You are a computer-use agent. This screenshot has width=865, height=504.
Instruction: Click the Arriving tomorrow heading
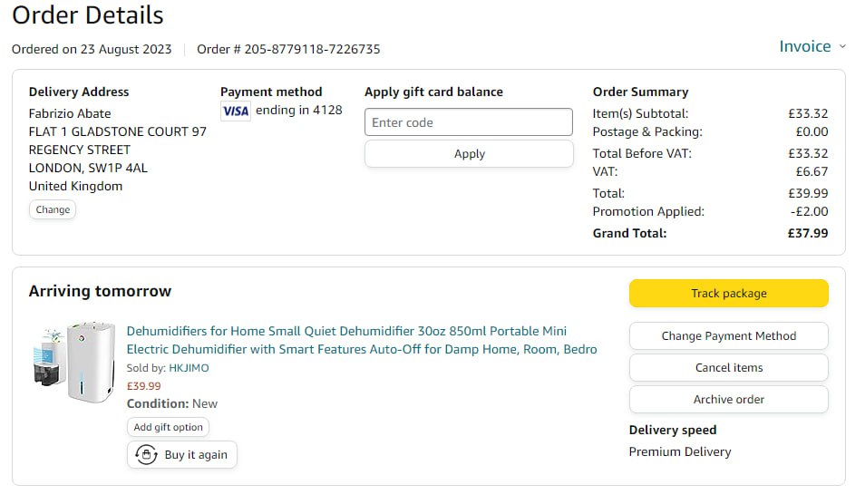coord(100,291)
